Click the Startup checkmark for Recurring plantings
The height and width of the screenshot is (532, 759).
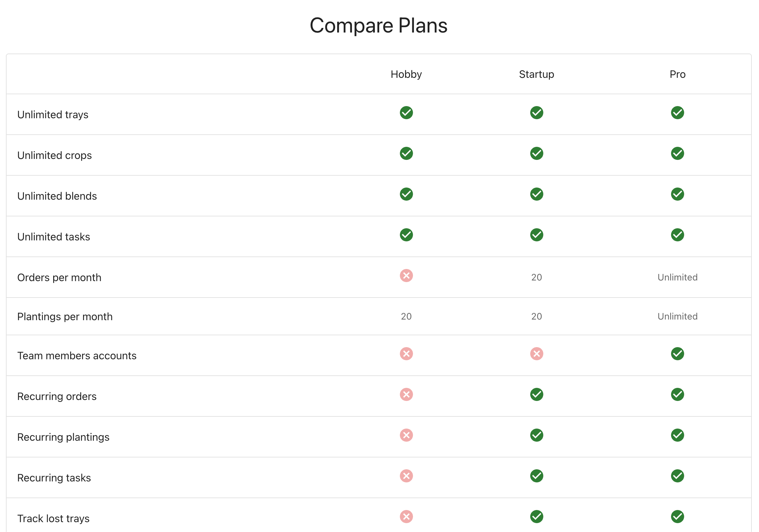536,435
